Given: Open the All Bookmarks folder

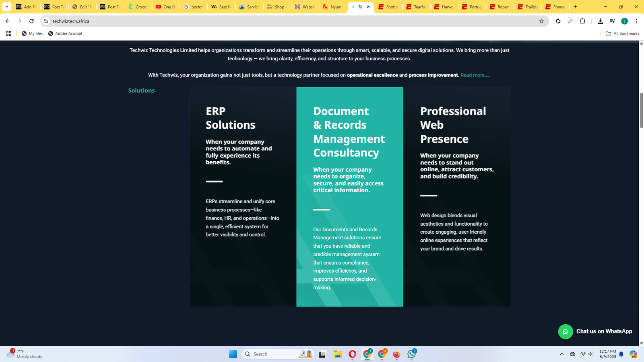Looking at the screenshot, I should tap(622, 33).
